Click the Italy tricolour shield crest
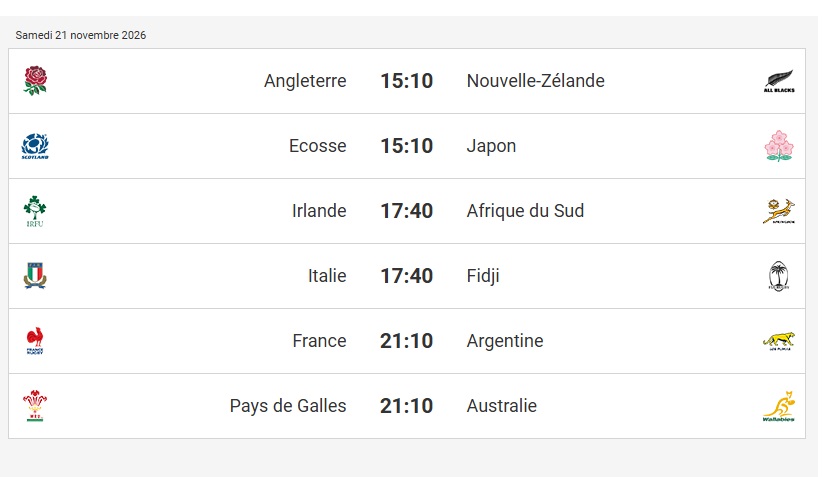 point(35,276)
